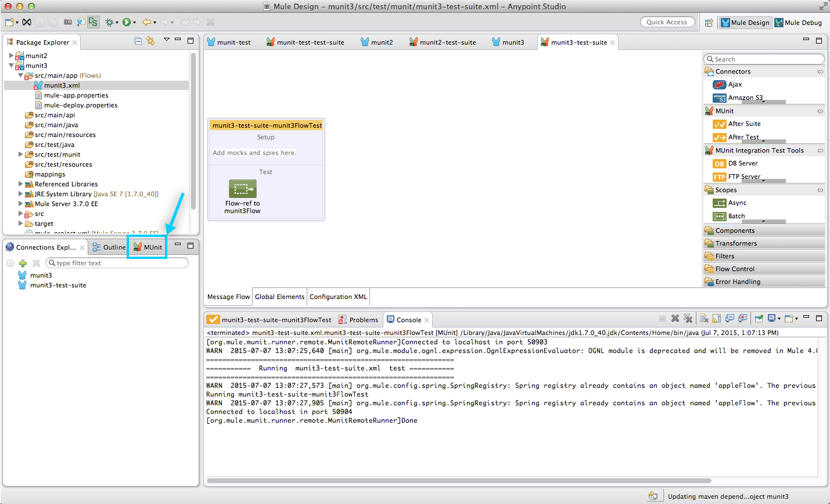Expand the Transformers palette category
The width and height of the screenshot is (830, 504).
coord(735,243)
